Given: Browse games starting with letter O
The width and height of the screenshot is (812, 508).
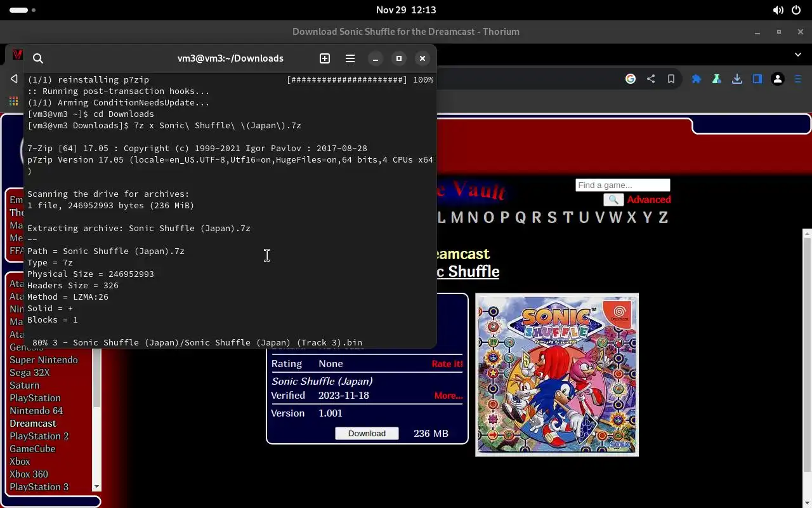Looking at the screenshot, I should point(488,218).
